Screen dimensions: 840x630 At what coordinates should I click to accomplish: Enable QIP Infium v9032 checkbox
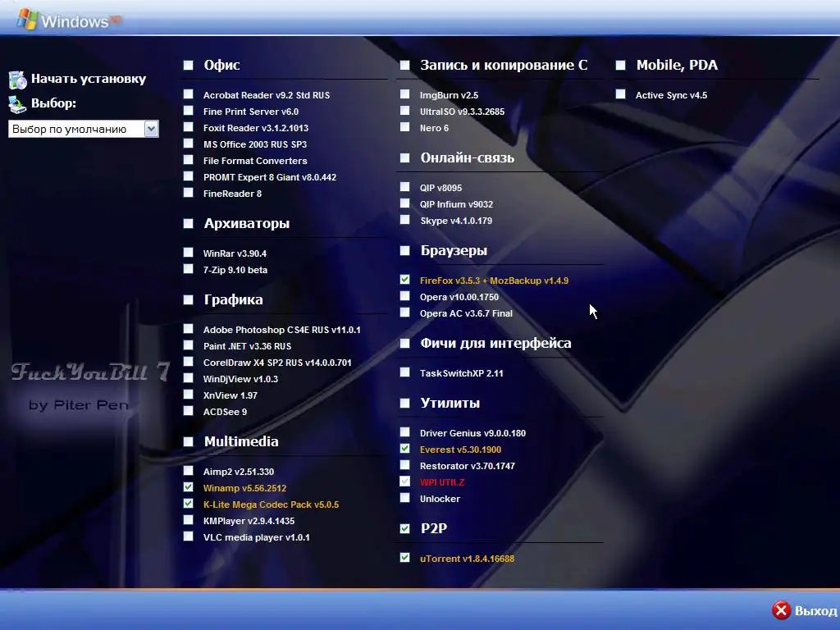pos(405,203)
